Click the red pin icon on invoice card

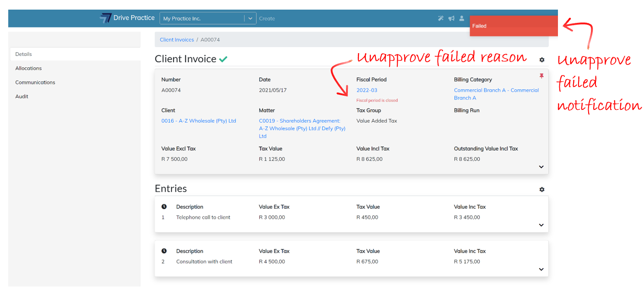[541, 76]
